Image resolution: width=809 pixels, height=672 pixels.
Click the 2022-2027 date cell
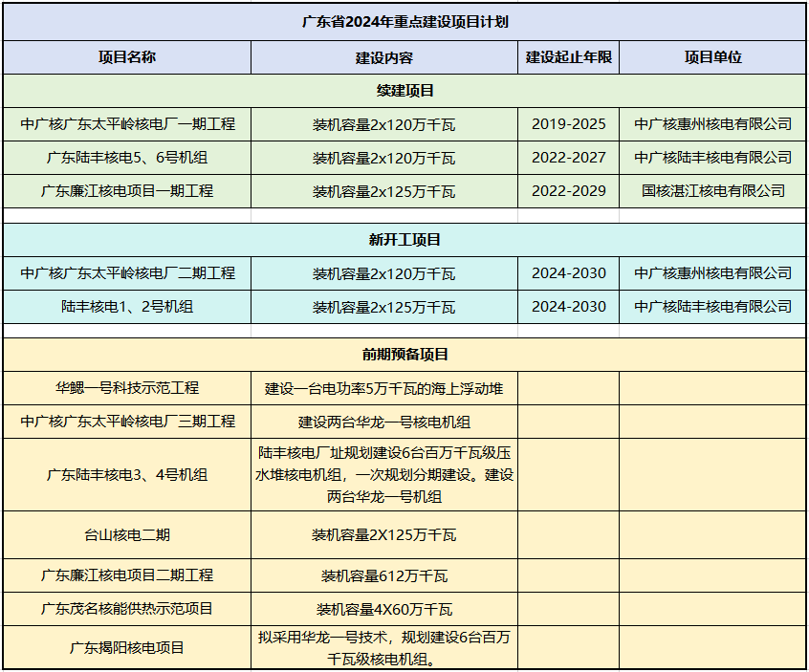point(569,158)
